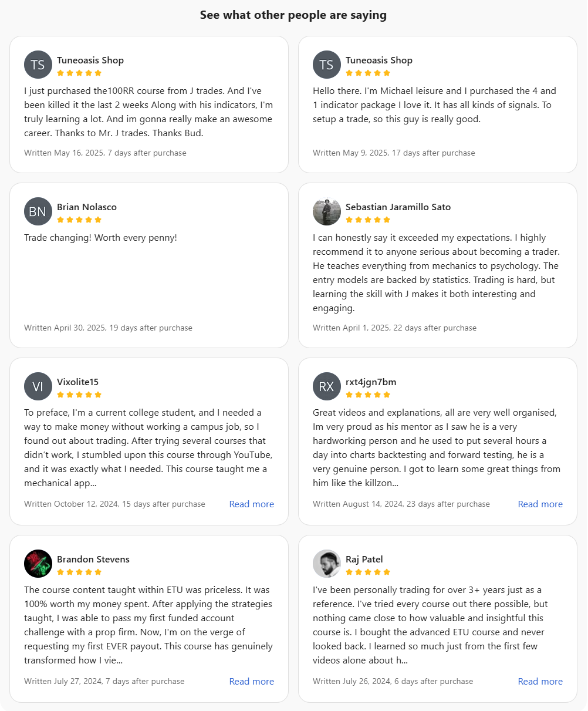Click "See what other people are saying" heading
The image size is (588, 711).
point(293,15)
